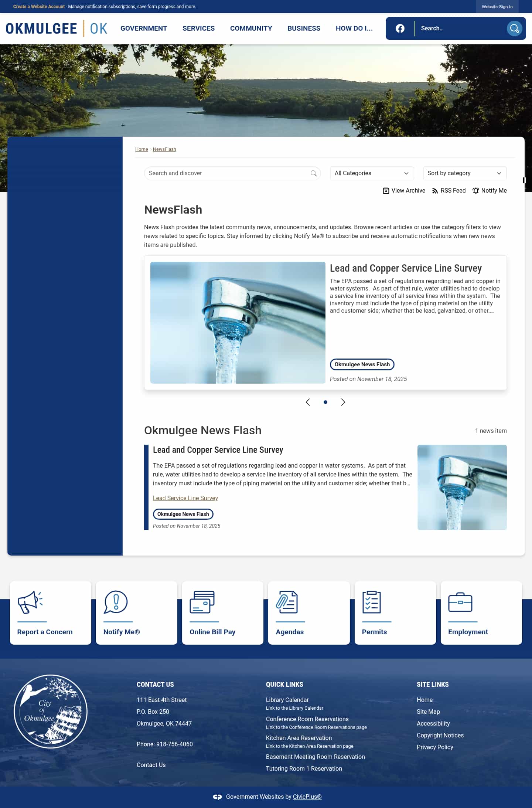
Task: Click the Notify Me bell link
Action: (x=490, y=190)
